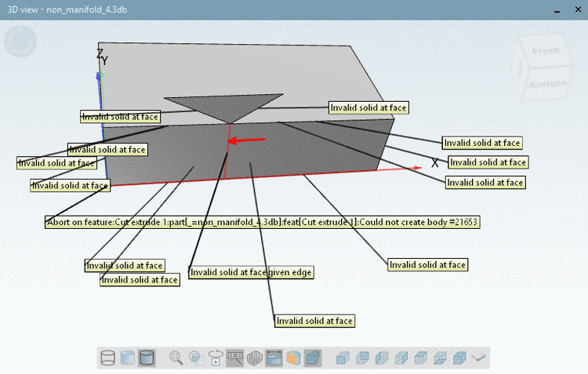Start the rotate animation play icon
The width and height of the screenshot is (588, 374).
tap(216, 358)
